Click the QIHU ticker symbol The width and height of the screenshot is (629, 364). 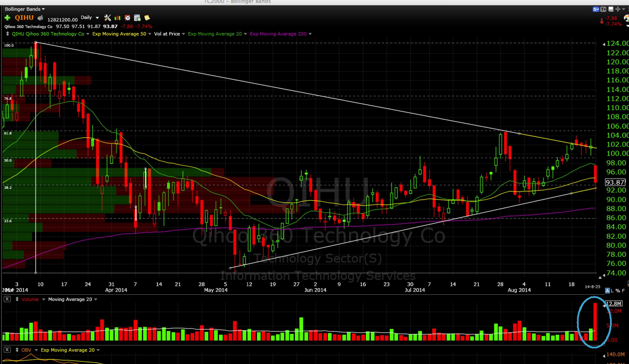24,18
